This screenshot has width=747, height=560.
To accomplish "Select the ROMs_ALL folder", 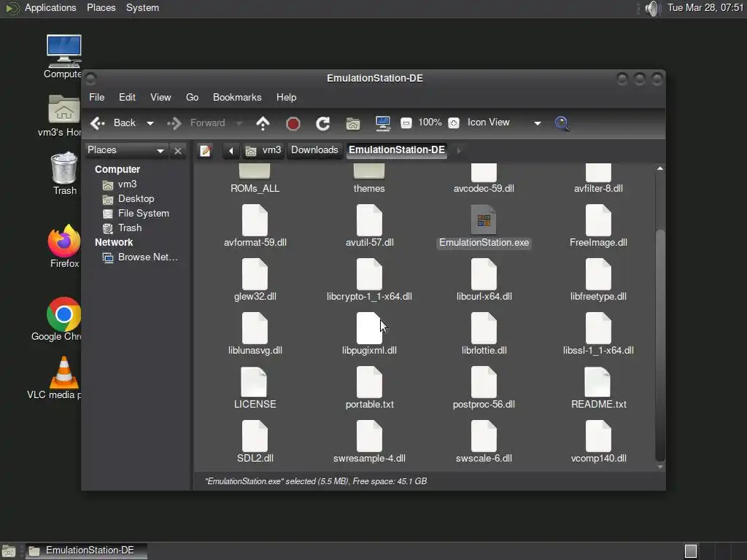I will point(255,178).
